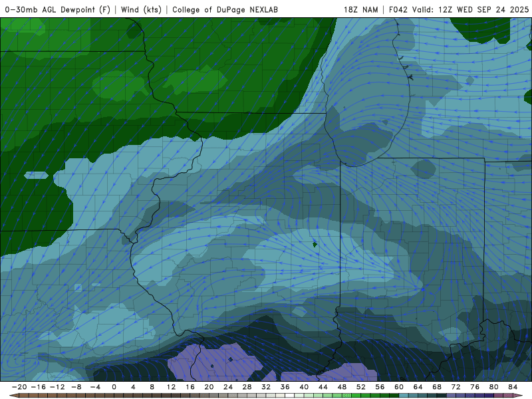The width and height of the screenshot is (532, 399).
Task: Click the 0 label on the color scale
Action: coord(114,387)
